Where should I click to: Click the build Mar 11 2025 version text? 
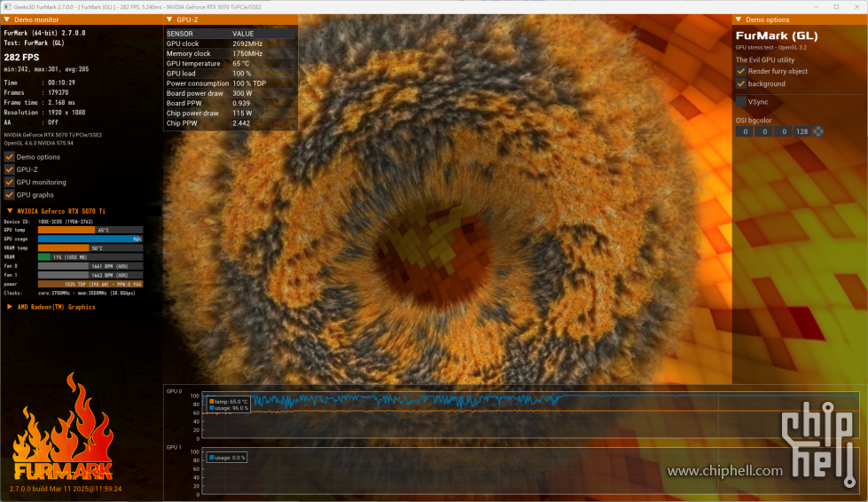click(66, 489)
